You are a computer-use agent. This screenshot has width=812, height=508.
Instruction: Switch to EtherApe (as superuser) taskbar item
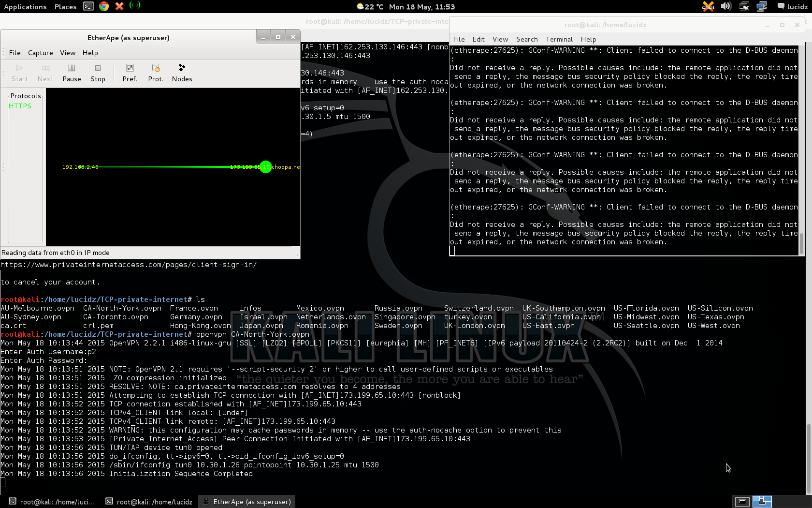[x=246, y=502]
